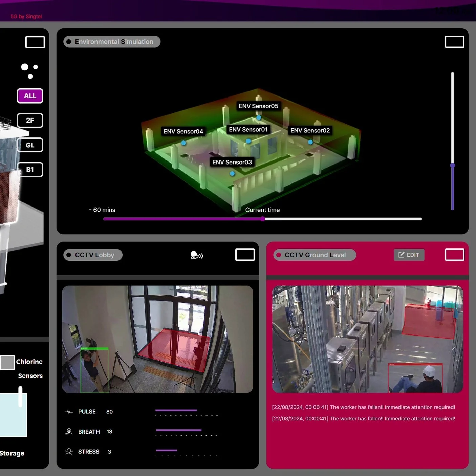476x476 pixels.
Task: Select the ENV Sensor03 marker on the floor plan
Action: point(232,173)
